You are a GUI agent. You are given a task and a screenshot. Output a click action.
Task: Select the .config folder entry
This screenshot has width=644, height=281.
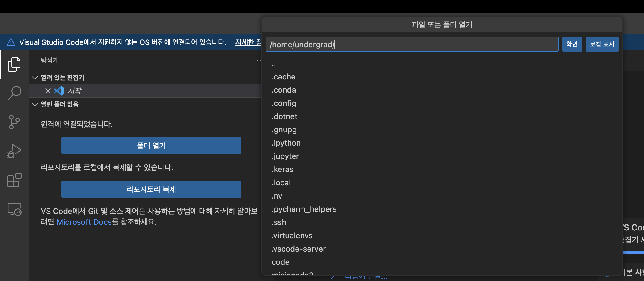(442, 103)
